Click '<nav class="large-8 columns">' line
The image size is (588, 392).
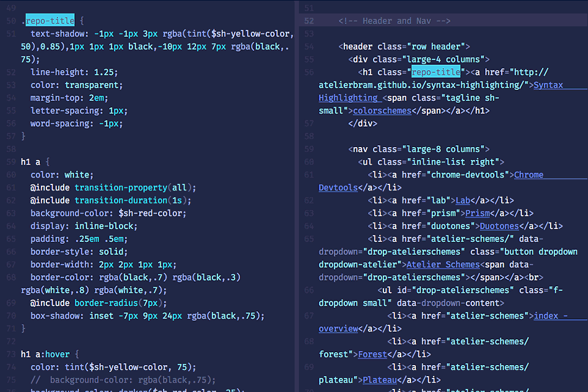click(419, 149)
